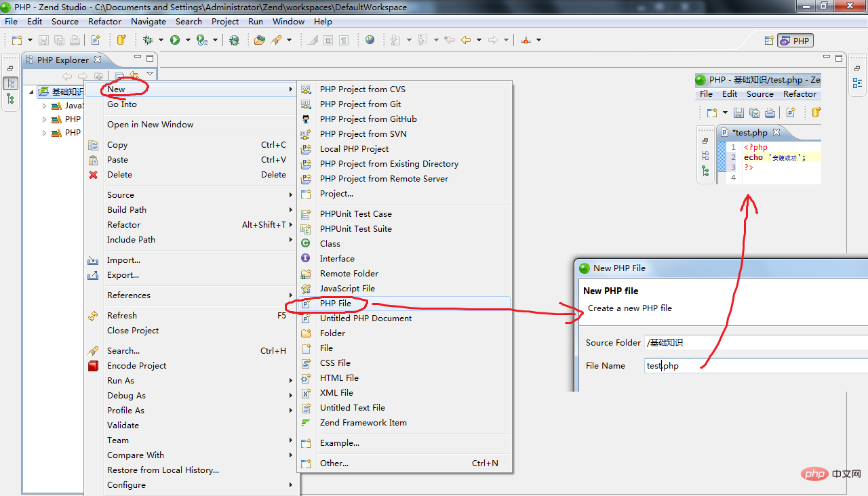Click the Save icon in the main toolbar

[43, 40]
